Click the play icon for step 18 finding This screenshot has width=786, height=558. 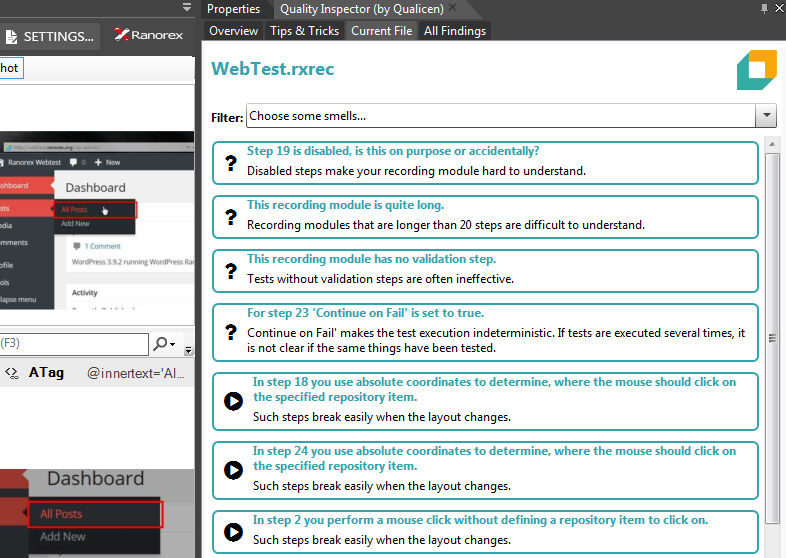tap(233, 401)
